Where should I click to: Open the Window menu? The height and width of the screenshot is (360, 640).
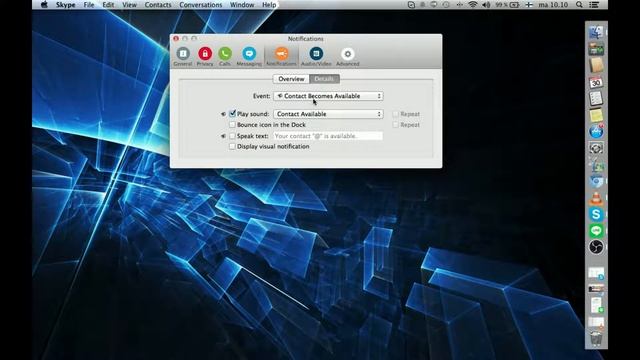[242, 5]
